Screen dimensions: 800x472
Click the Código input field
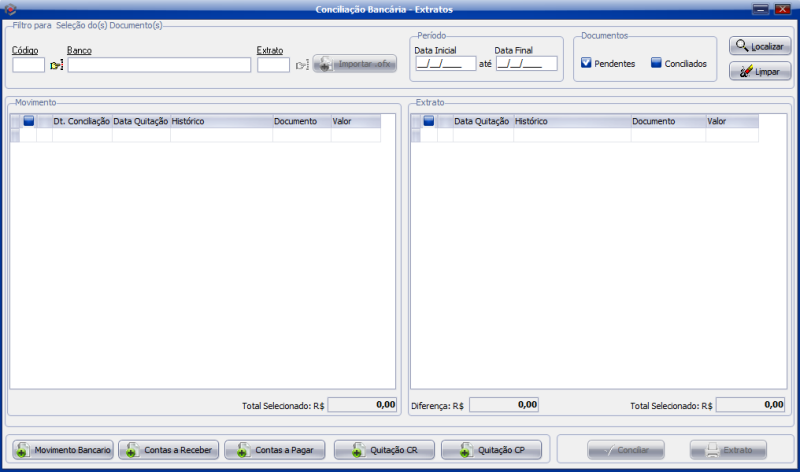tap(28, 65)
